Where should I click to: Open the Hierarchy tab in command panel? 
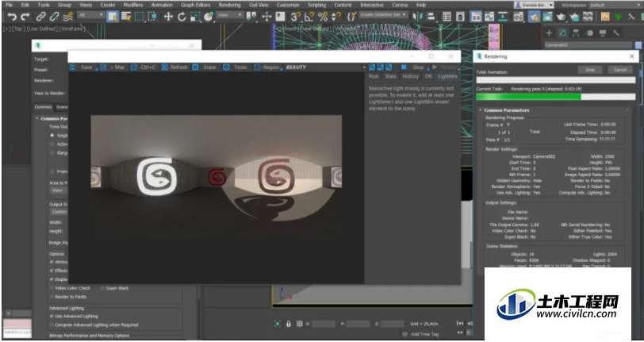tap(576, 33)
